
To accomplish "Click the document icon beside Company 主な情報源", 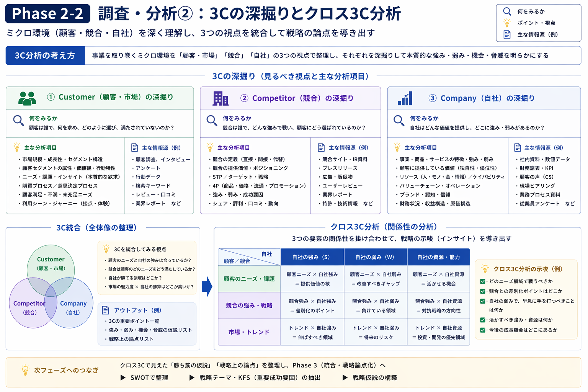I will 517,147.
